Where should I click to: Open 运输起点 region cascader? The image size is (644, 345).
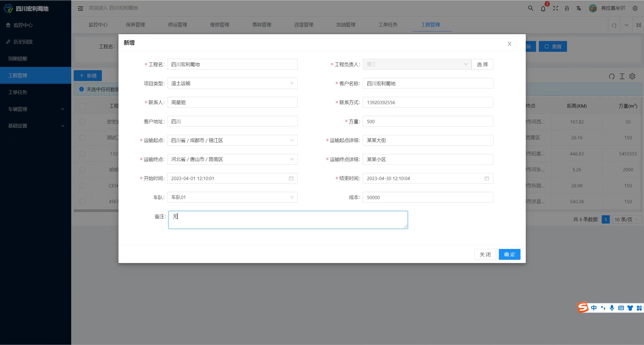click(x=232, y=140)
